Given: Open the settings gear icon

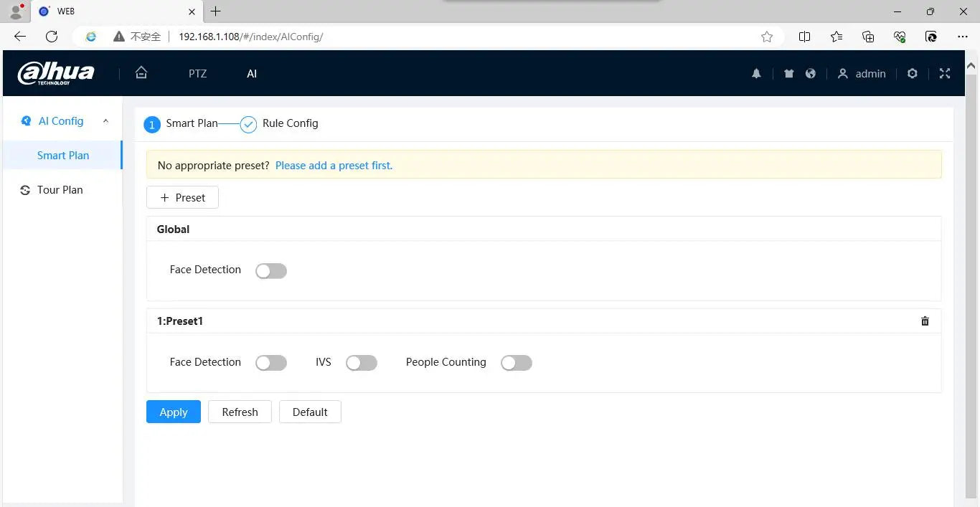Looking at the screenshot, I should [912, 74].
